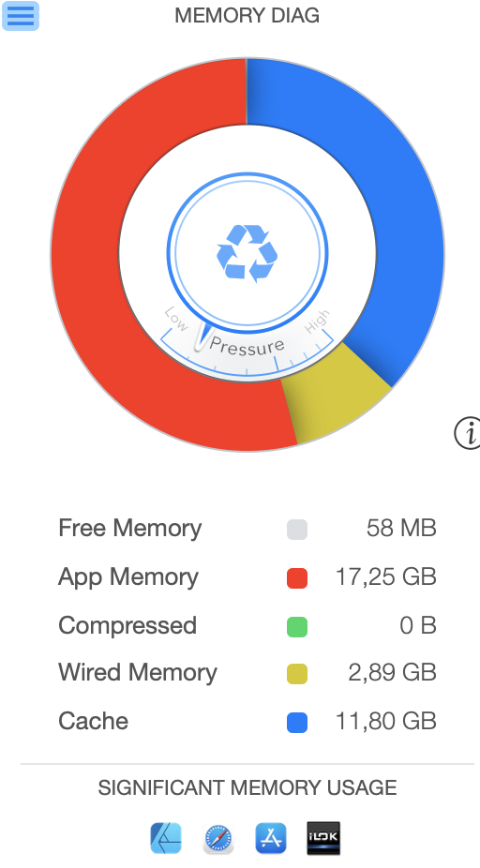The image size is (480, 868).
Task: Click the Memory Diag title
Action: point(247,16)
